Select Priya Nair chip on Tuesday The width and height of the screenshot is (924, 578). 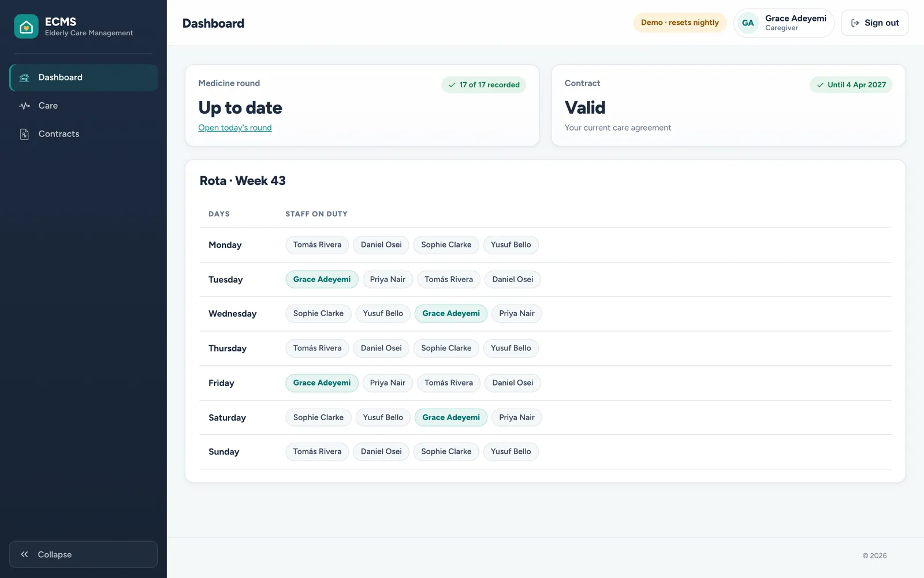click(388, 280)
